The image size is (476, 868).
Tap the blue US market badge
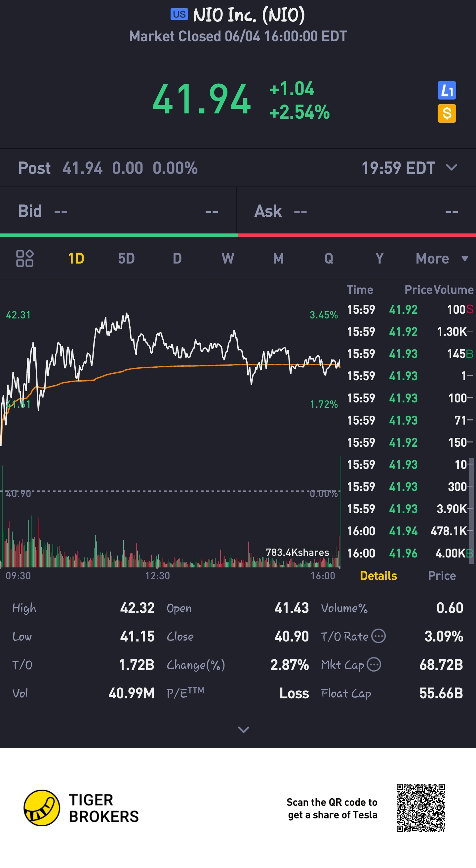tap(179, 15)
